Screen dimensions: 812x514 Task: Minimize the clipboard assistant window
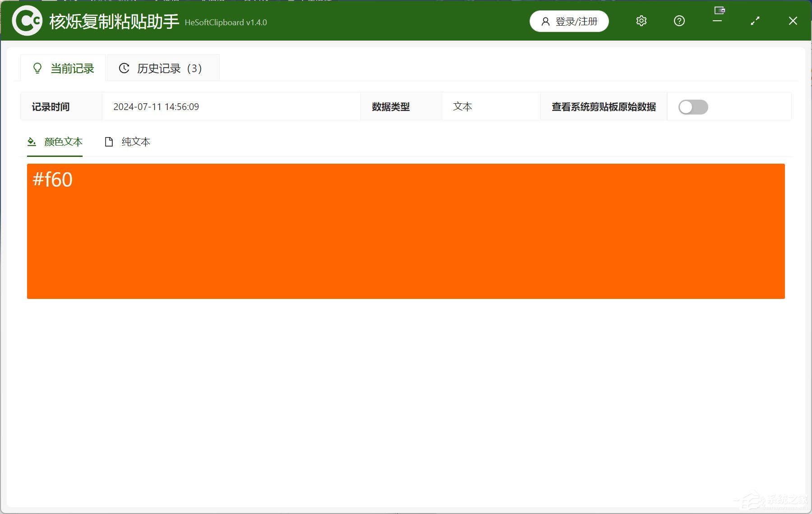717,21
